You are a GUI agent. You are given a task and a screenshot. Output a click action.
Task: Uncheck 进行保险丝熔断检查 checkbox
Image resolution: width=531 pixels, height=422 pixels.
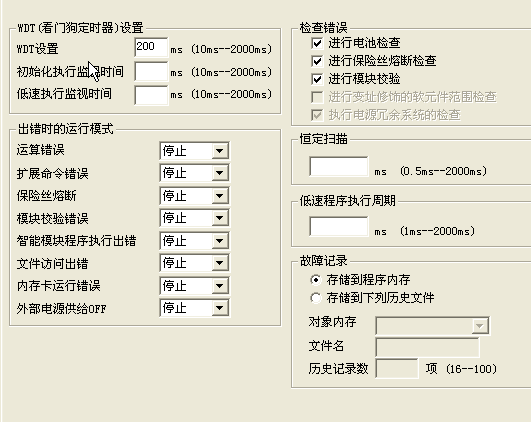point(317,61)
